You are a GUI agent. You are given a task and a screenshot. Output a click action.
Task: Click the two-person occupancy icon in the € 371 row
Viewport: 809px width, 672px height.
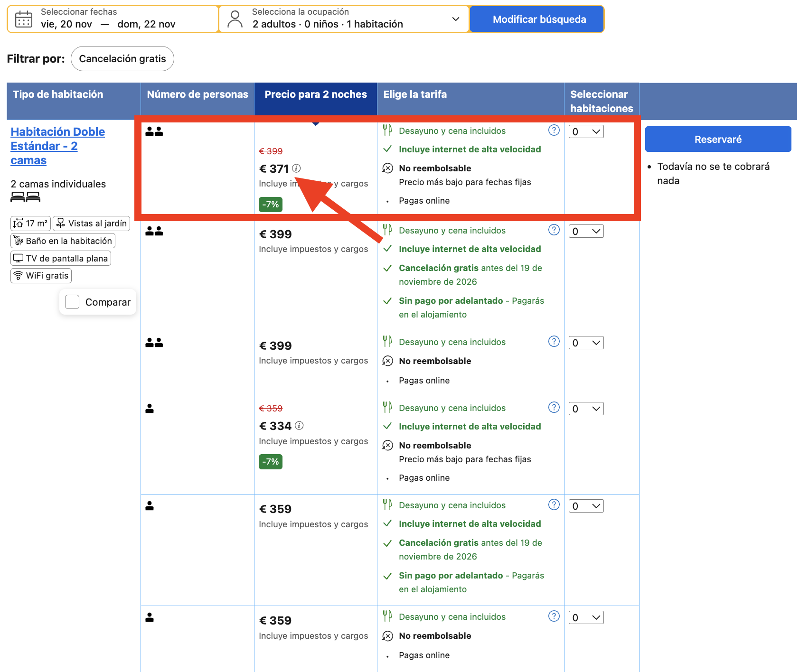(154, 131)
